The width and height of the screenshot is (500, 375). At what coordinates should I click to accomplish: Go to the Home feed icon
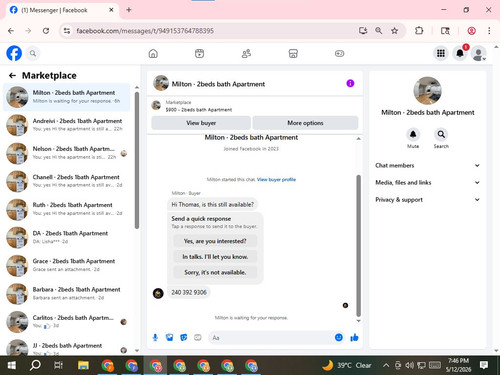click(x=153, y=53)
